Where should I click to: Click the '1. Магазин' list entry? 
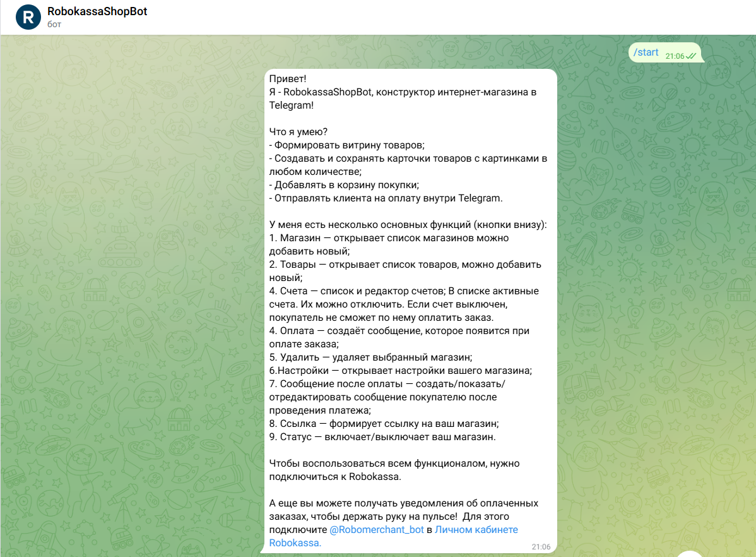coord(389,244)
